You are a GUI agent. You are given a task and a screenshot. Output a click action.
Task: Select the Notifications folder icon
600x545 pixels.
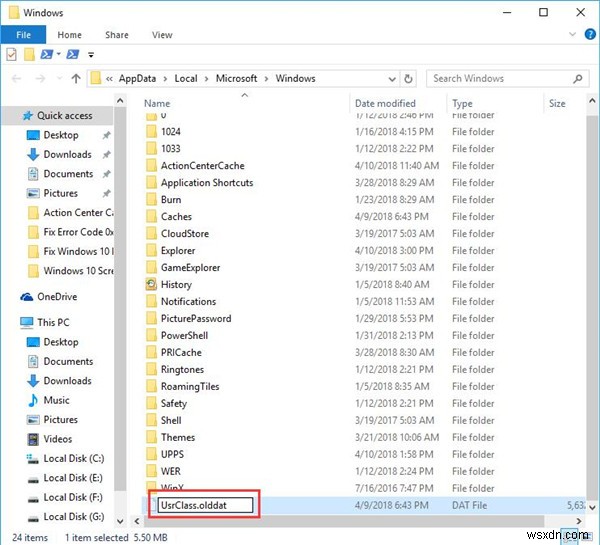click(152, 302)
